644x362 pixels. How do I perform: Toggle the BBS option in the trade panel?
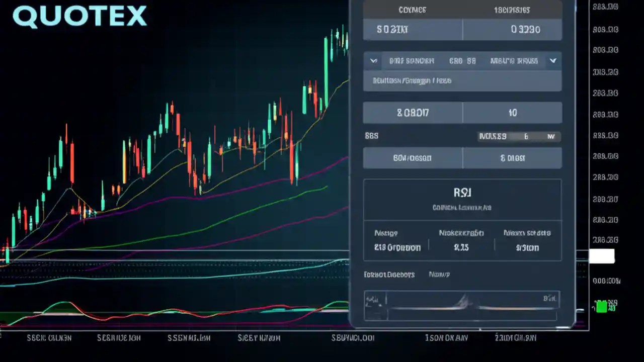point(371,136)
